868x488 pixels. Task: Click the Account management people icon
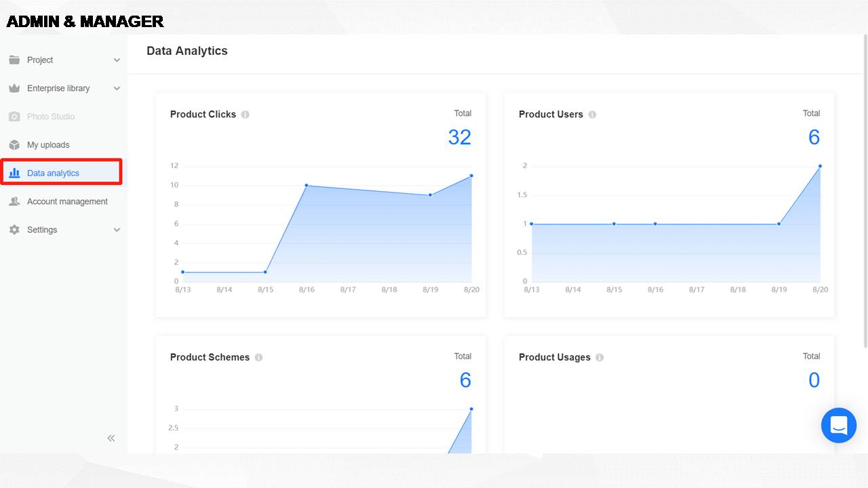[x=14, y=201]
